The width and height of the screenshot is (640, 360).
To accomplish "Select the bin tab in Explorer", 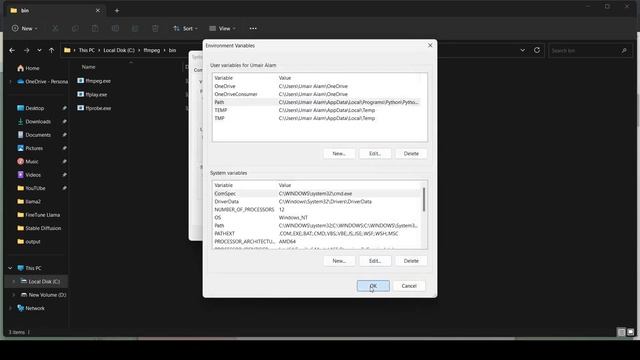I will [x=55, y=11].
